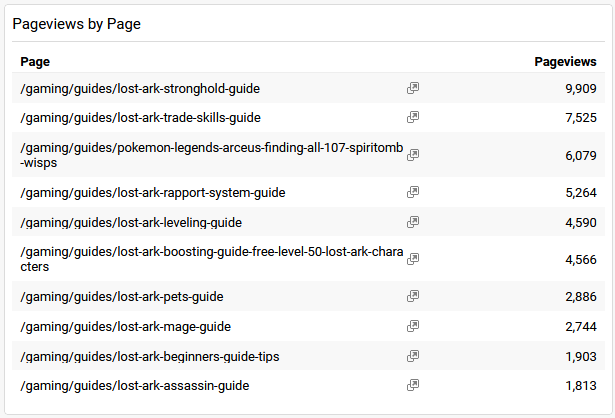Open external link icon for trade skills guide
This screenshot has height=418, width=615.
click(412, 117)
